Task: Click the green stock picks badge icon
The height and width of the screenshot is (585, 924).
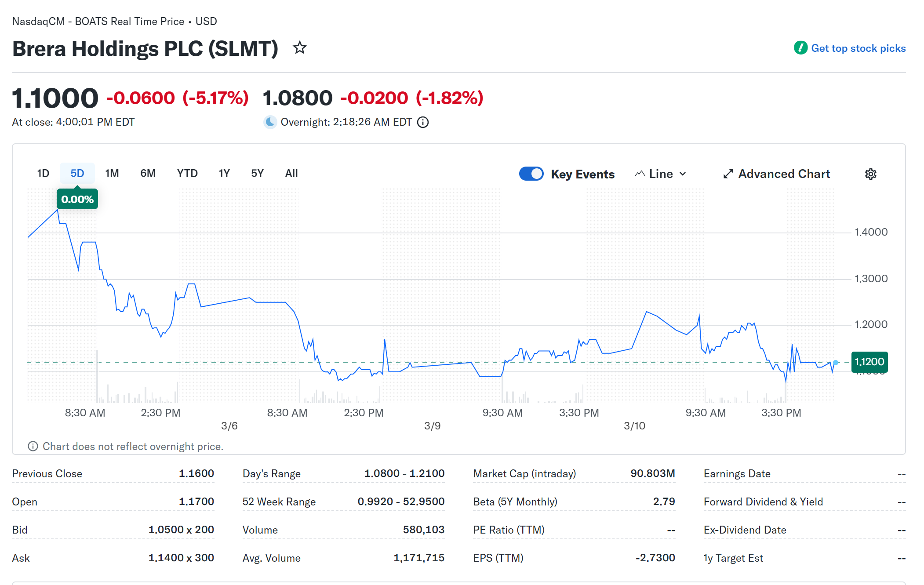Action: (800, 48)
